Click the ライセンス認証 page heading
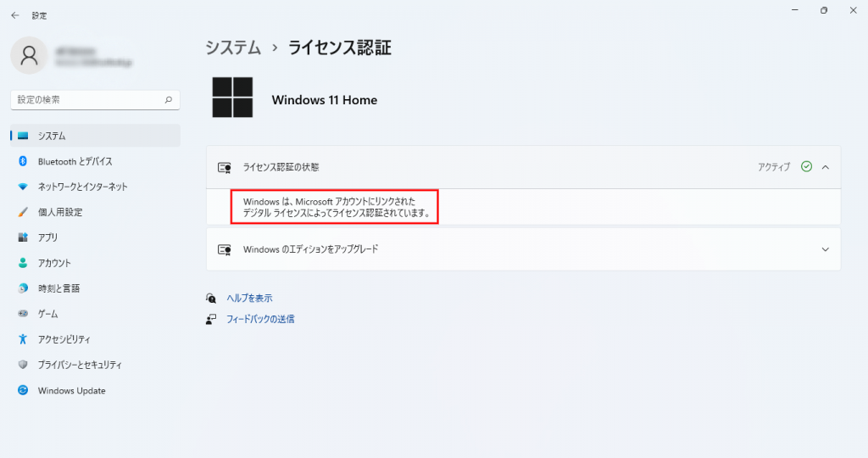 pyautogui.click(x=339, y=47)
